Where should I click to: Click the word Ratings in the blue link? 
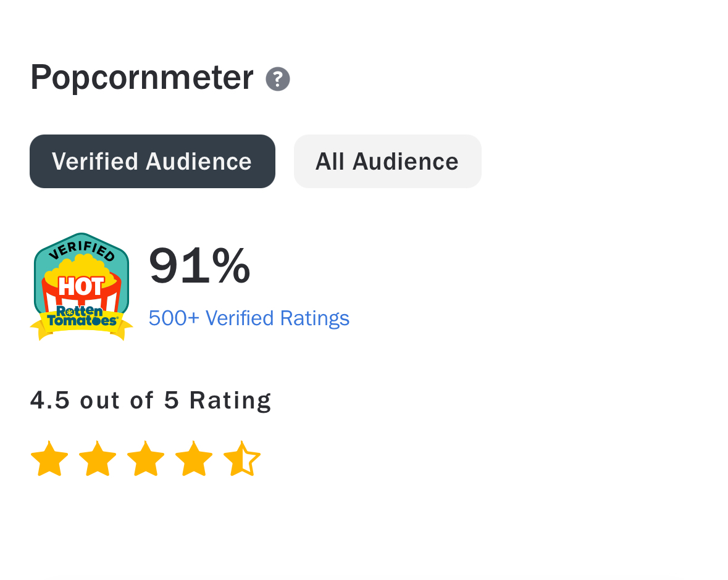click(315, 319)
